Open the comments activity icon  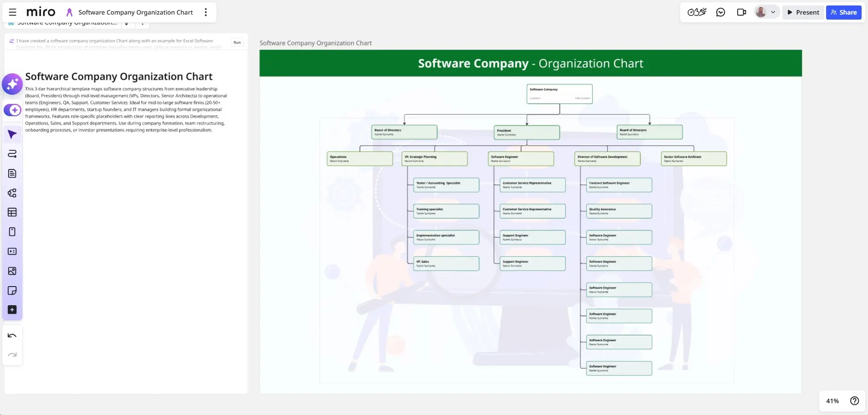pyautogui.click(x=720, y=12)
